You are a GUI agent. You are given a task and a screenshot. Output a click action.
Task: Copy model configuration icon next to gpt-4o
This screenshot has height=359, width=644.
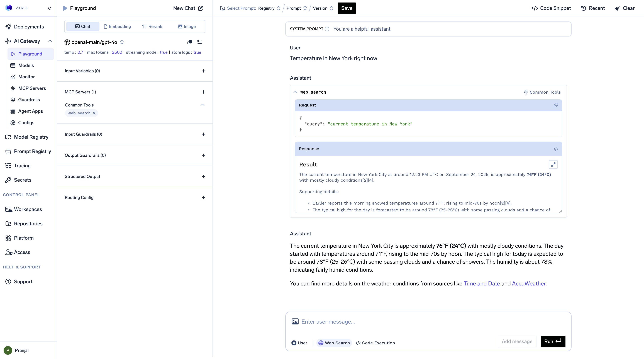[189, 42]
